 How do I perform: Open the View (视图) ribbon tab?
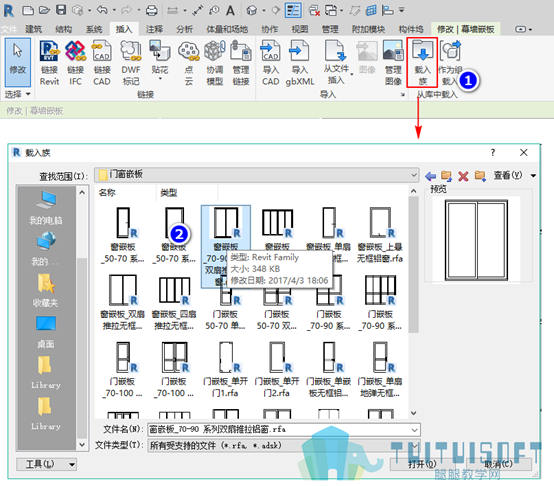(300, 29)
